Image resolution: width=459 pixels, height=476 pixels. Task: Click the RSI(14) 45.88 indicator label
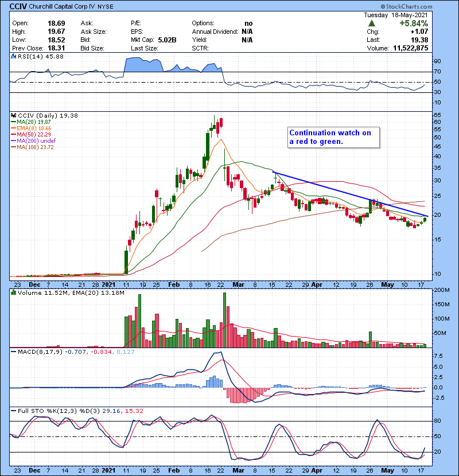(41, 56)
